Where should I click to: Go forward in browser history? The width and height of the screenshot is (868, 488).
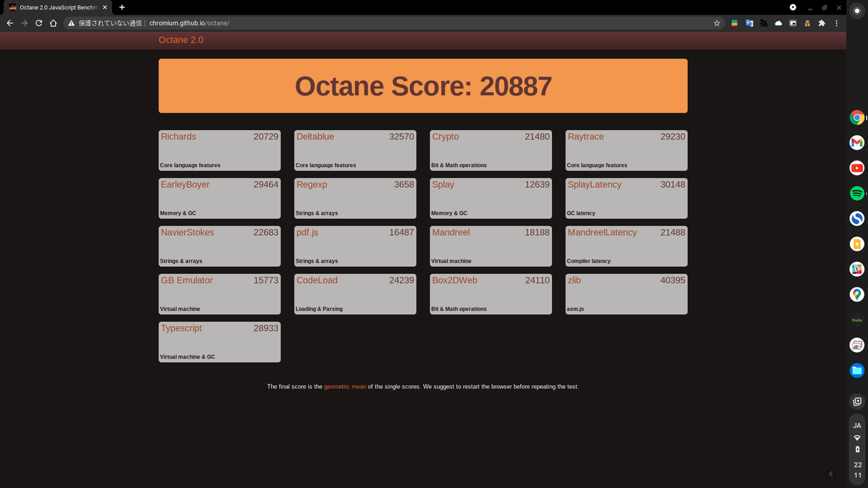click(x=25, y=23)
